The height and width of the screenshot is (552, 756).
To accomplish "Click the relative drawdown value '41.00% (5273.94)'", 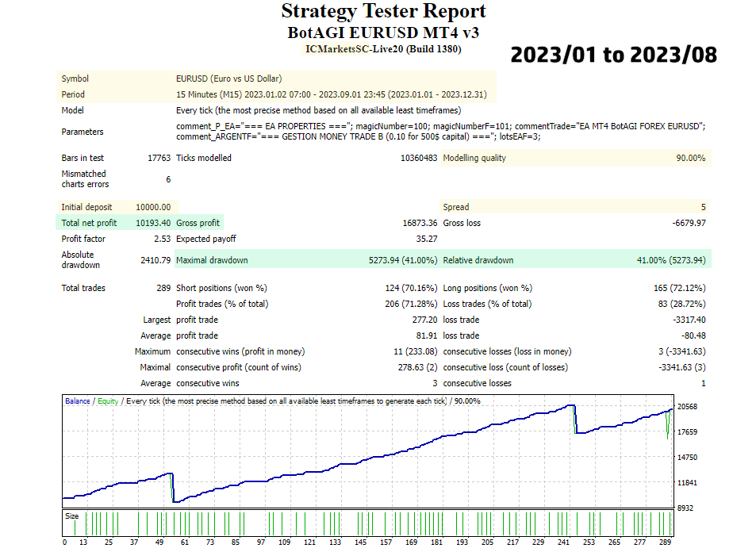I will tap(671, 260).
